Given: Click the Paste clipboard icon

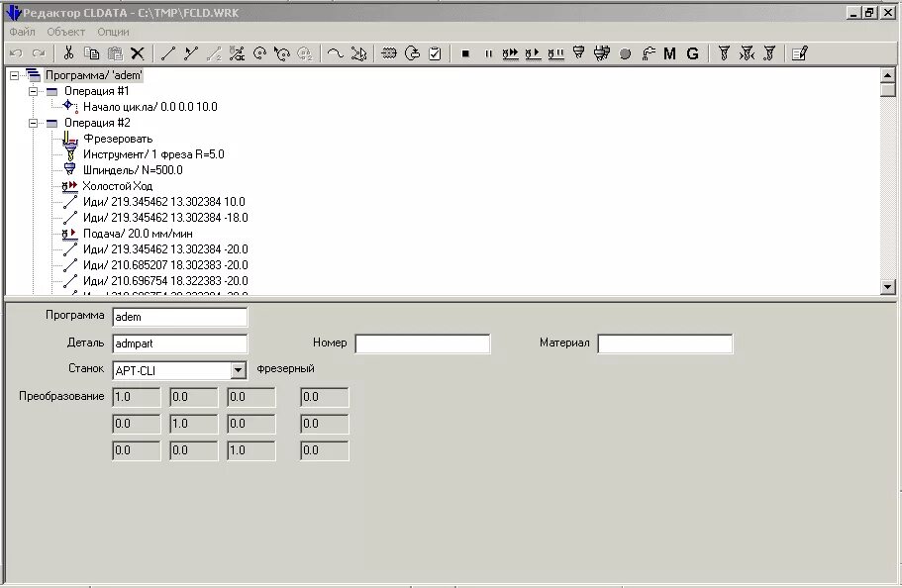Looking at the screenshot, I should [x=115, y=53].
